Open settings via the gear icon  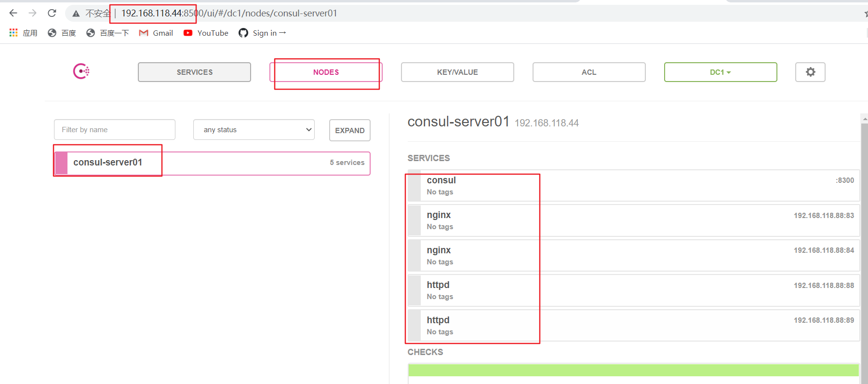coord(810,72)
